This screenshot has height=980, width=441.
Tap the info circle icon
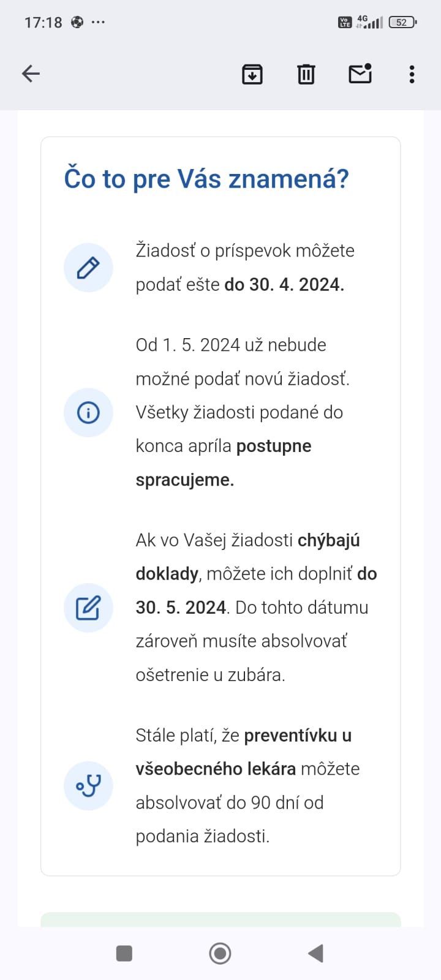click(x=88, y=413)
